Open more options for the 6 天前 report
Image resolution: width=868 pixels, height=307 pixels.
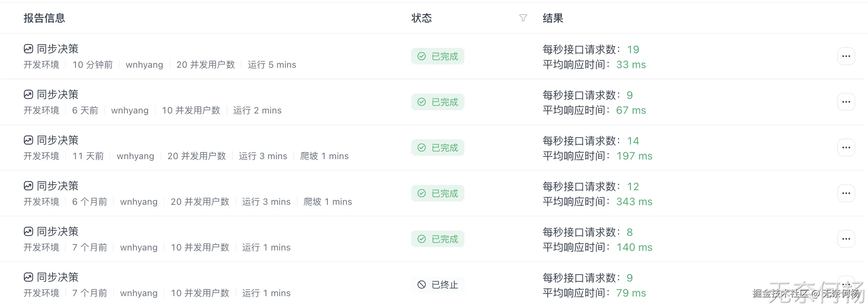click(x=846, y=102)
